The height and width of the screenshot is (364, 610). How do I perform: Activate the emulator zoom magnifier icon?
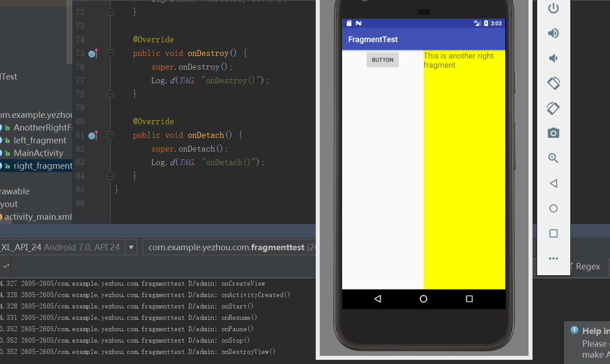554,158
